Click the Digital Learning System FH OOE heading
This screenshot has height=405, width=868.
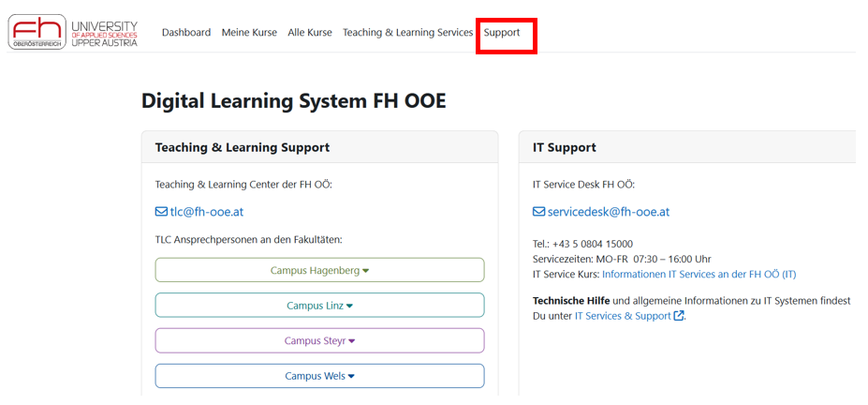coord(293,100)
